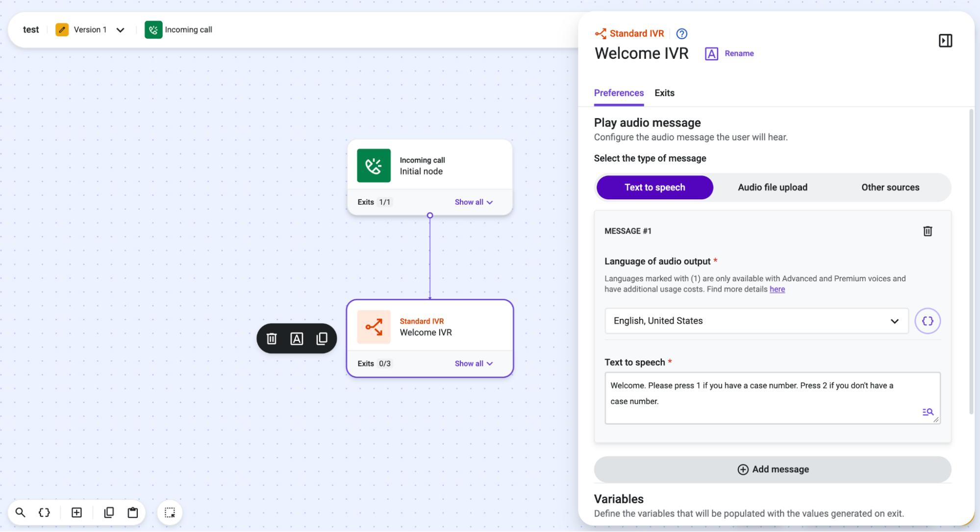Click the copy icon in the bottom toolbar
Image resolution: width=980 pixels, height=532 pixels.
point(109,512)
